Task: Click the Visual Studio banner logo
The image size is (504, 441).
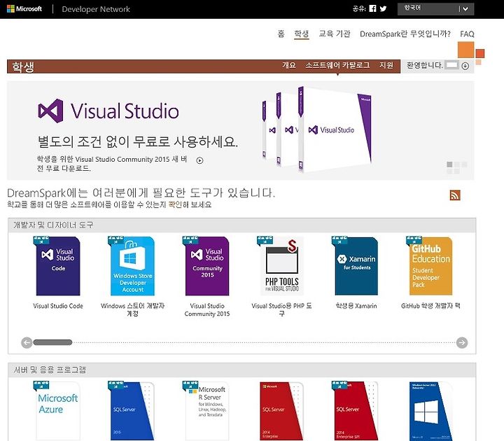Action: tap(108, 111)
